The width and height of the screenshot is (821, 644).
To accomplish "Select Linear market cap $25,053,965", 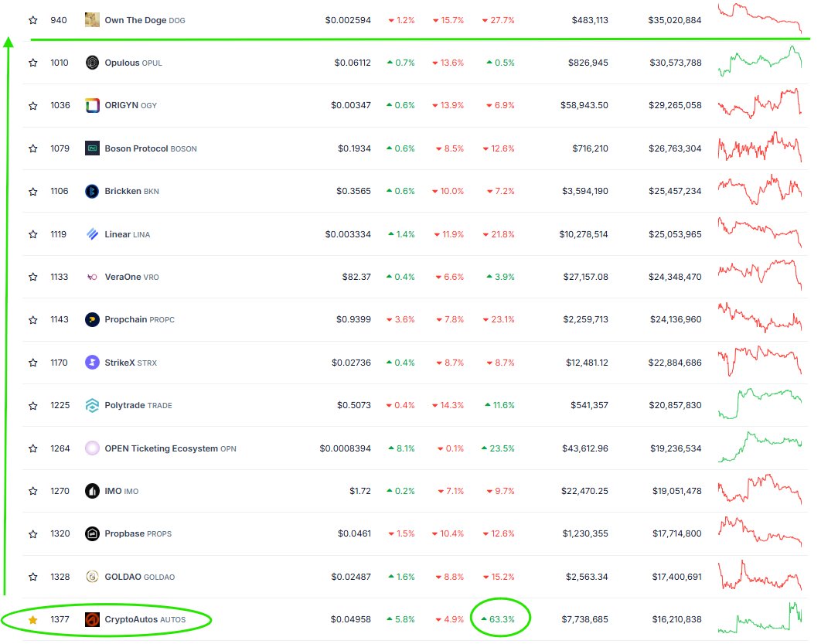I will pyautogui.click(x=675, y=234).
